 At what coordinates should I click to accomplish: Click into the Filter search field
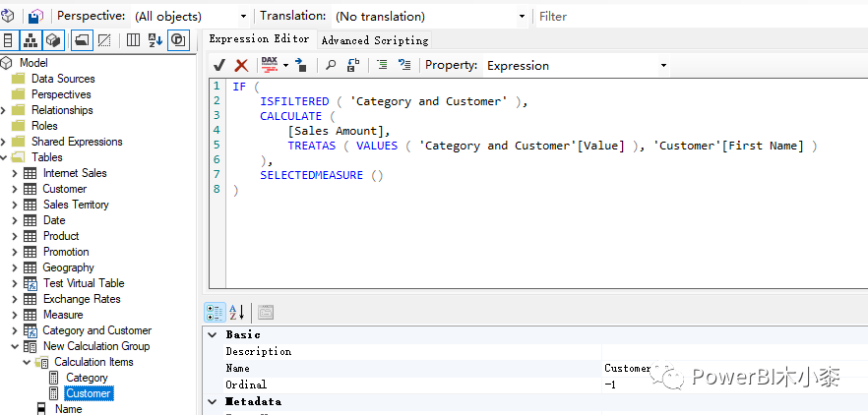[702, 17]
